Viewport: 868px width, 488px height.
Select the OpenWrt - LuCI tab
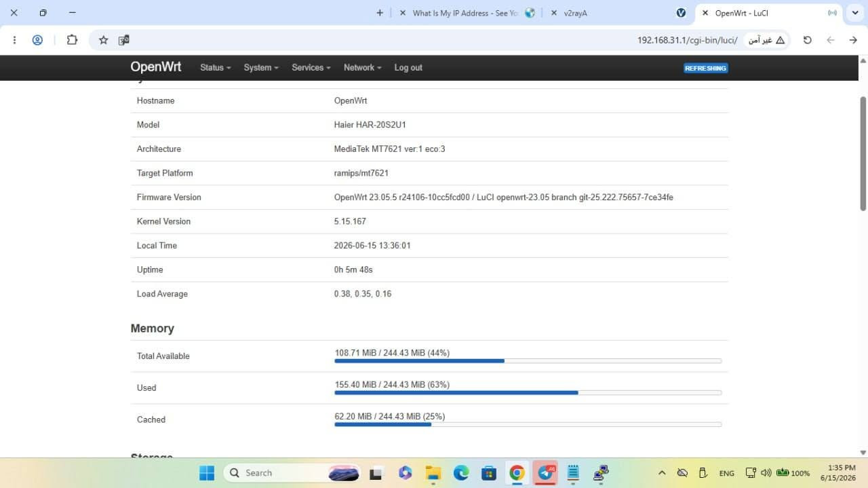tap(769, 13)
